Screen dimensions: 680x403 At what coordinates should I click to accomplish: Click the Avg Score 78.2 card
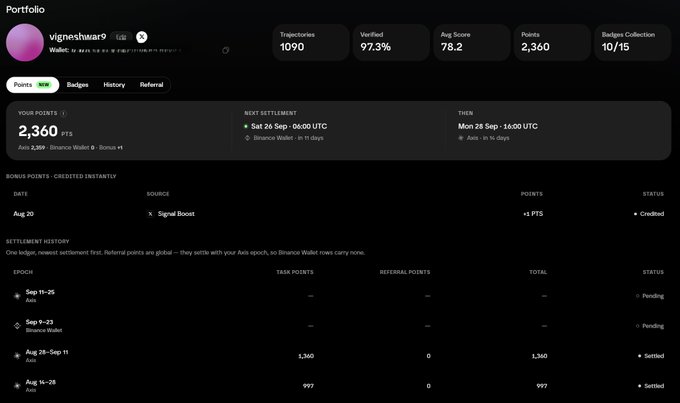tap(472, 42)
